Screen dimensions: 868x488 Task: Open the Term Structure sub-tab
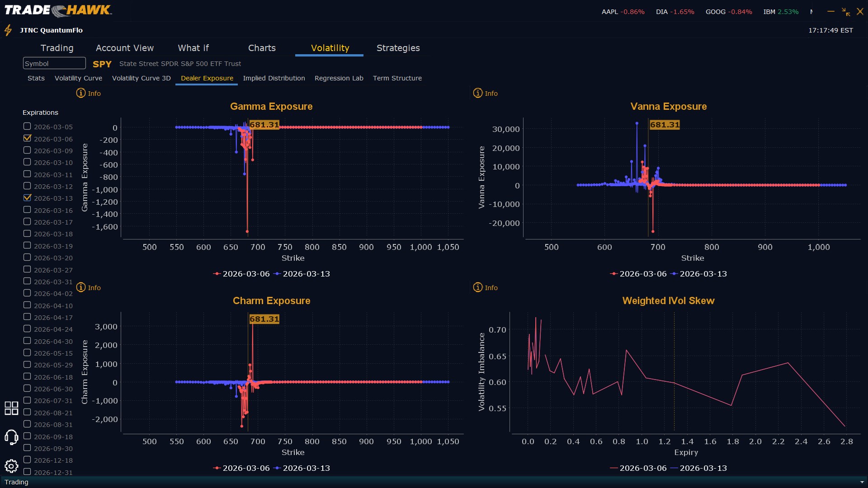[397, 78]
